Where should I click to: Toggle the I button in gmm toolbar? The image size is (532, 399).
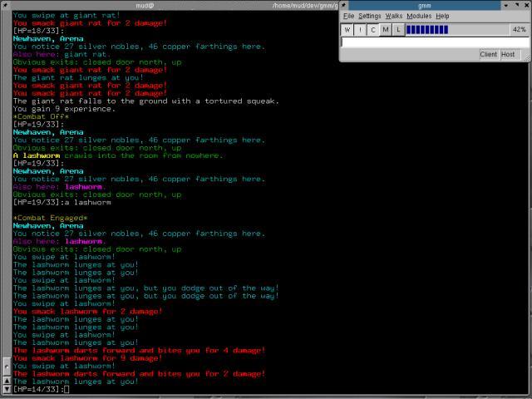click(x=360, y=30)
